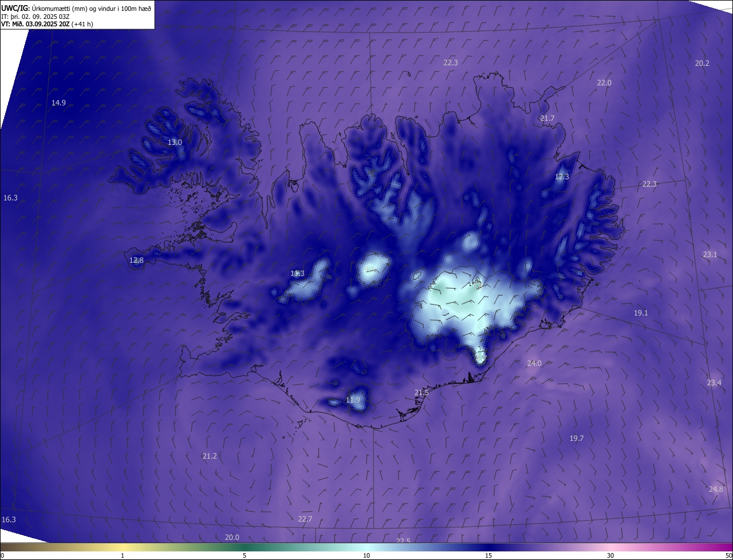Click the precipitation color scale bar
Viewport: 733px width, 560px height.
pos(366,547)
